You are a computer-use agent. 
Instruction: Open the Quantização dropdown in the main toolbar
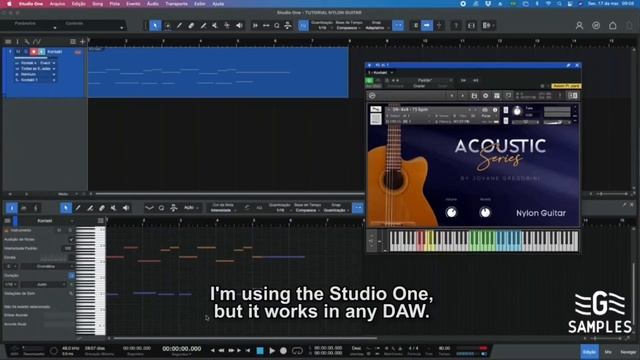(x=322, y=28)
